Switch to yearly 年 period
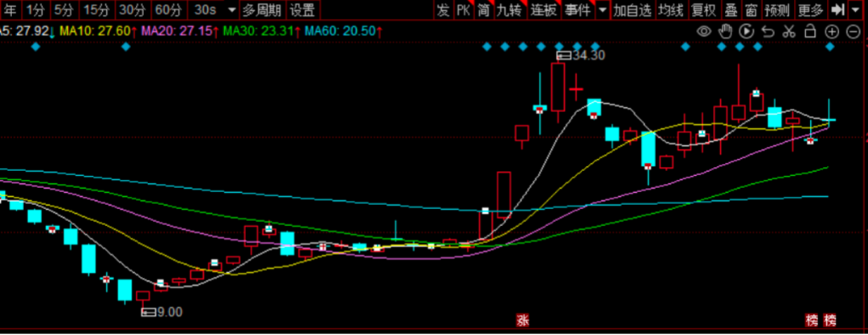This screenshot has height=335, width=868. point(11,10)
